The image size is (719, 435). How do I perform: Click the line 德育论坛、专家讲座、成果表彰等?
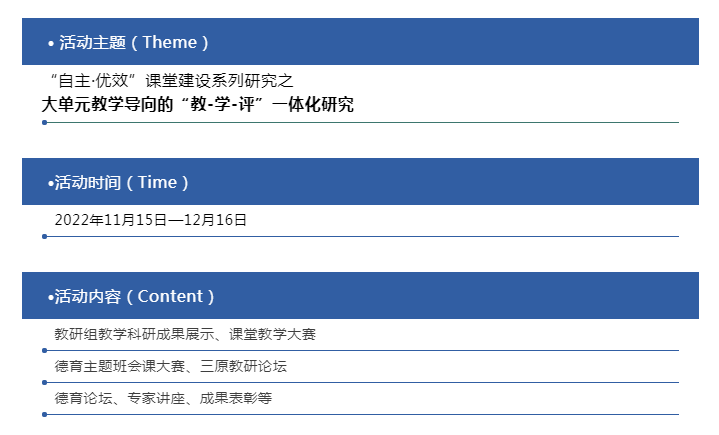163,398
